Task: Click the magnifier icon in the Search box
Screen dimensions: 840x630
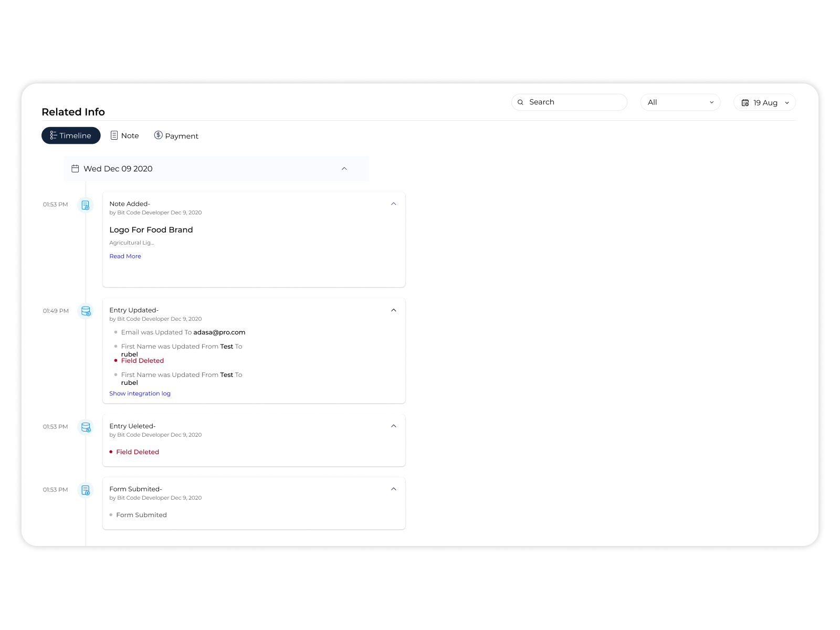Action: click(521, 102)
